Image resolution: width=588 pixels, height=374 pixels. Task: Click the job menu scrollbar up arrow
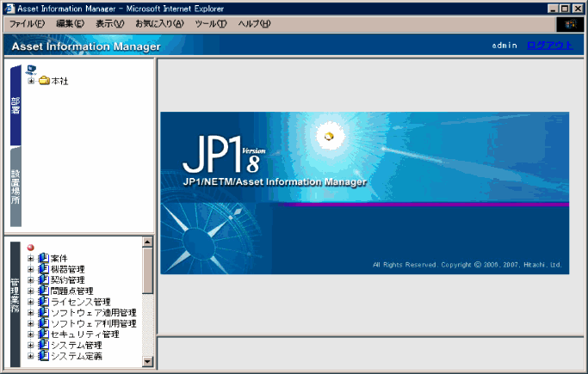pyautogui.click(x=147, y=242)
